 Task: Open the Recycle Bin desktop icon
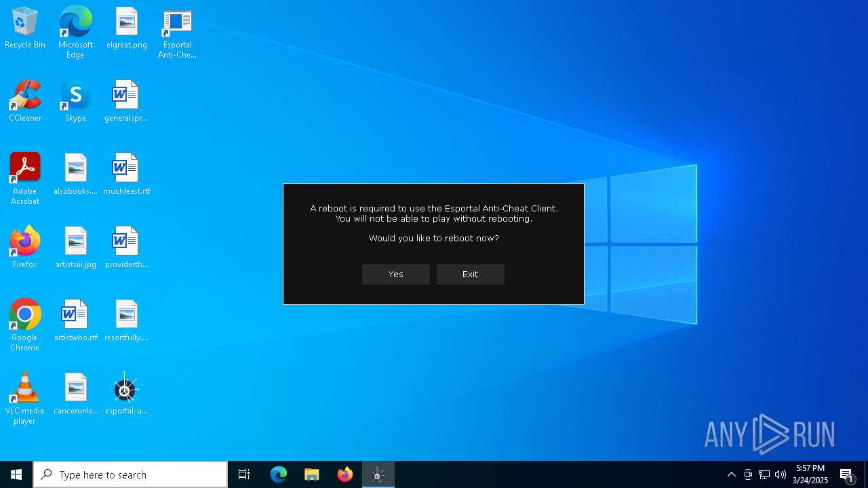pos(25,28)
